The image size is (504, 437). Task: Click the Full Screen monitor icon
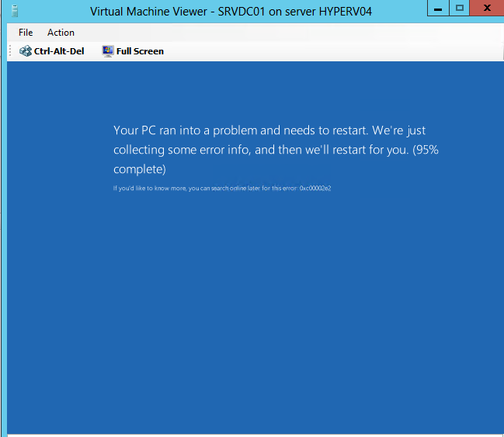tap(108, 51)
